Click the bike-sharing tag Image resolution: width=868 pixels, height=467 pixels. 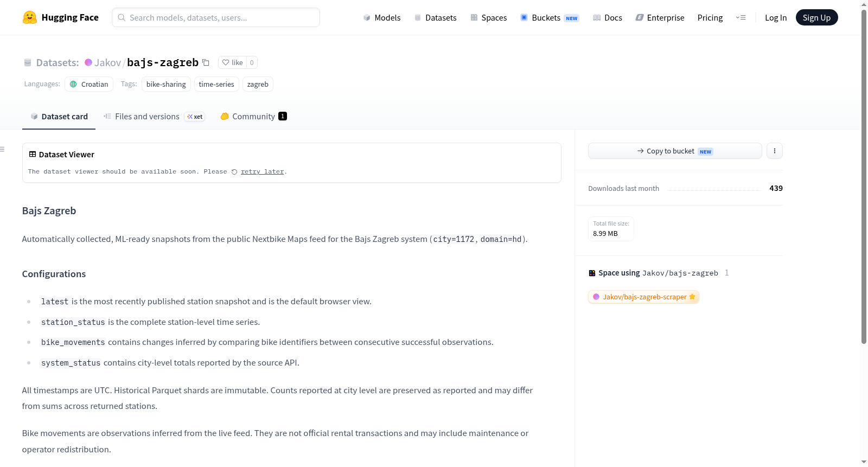[x=166, y=84]
